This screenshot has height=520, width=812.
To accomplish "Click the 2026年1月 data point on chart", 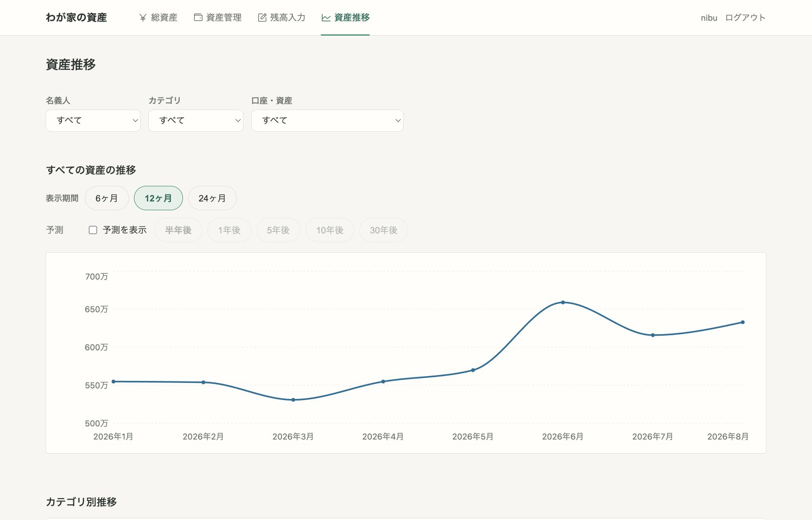I will [114, 381].
